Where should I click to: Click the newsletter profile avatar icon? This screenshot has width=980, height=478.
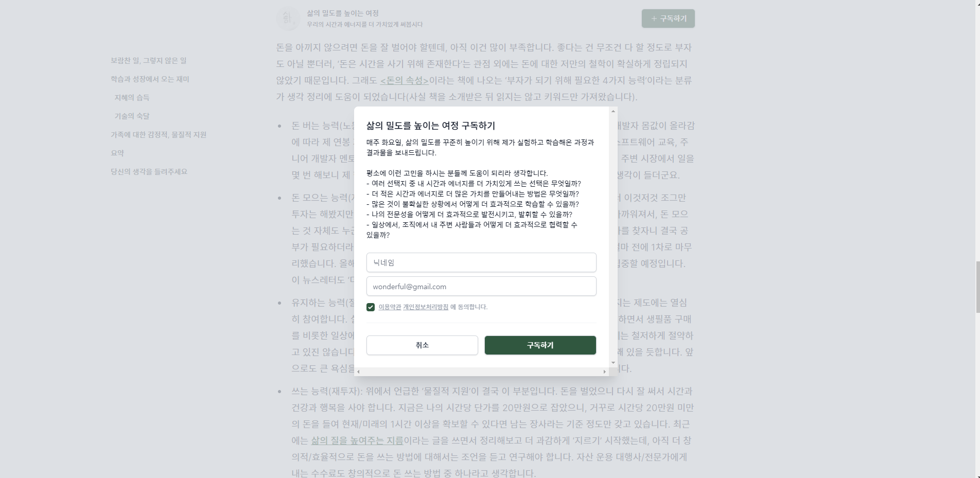[x=288, y=19]
